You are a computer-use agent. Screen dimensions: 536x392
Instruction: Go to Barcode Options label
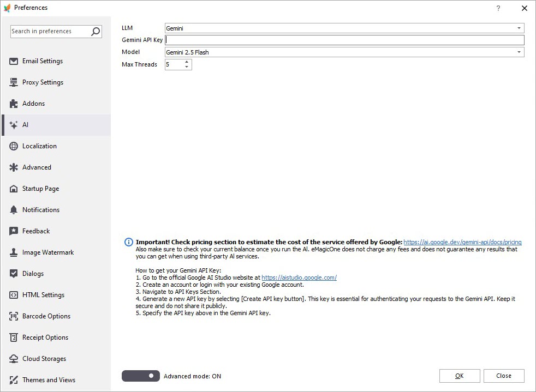point(46,316)
